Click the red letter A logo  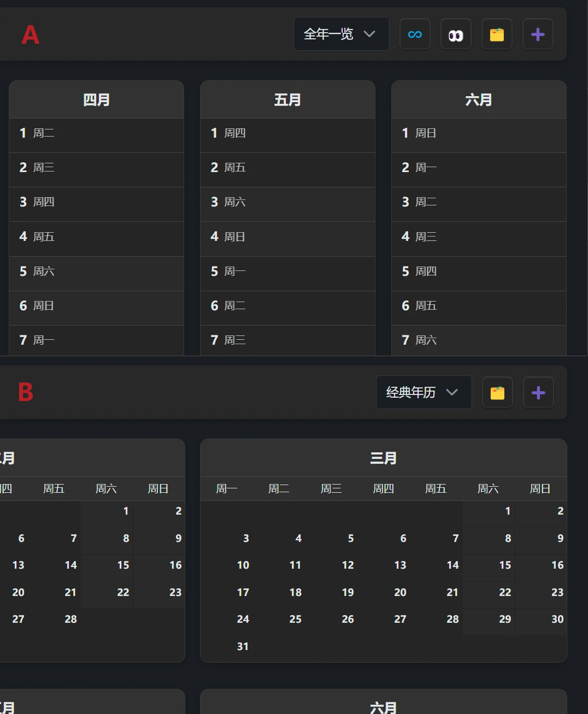31,35
